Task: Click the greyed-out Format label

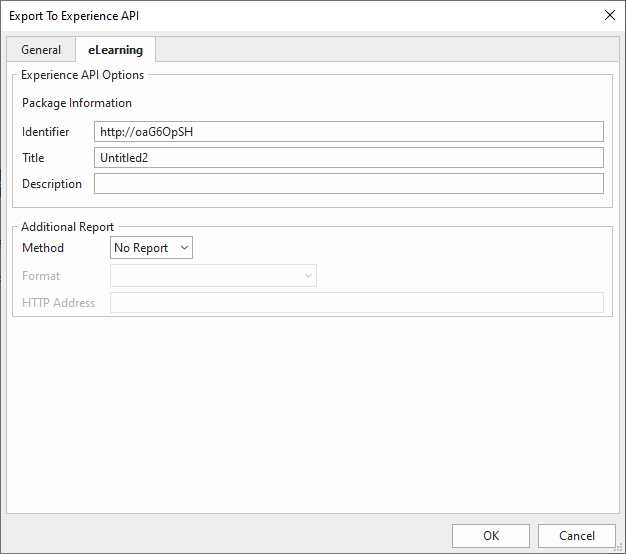Action: pos(41,276)
